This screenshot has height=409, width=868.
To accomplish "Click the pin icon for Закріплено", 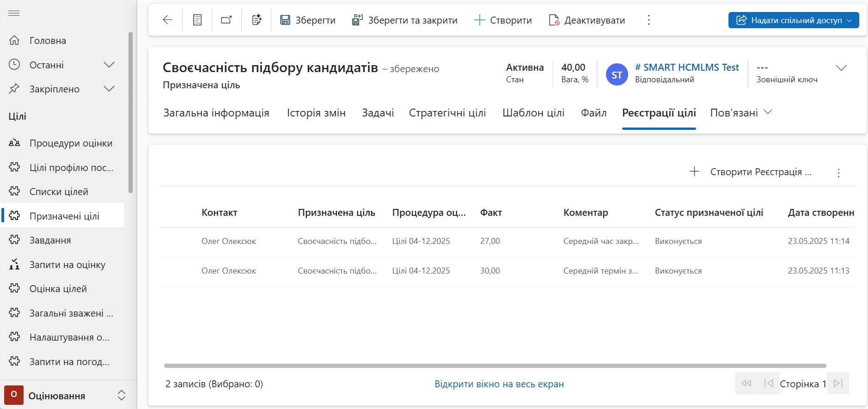I will (x=14, y=89).
